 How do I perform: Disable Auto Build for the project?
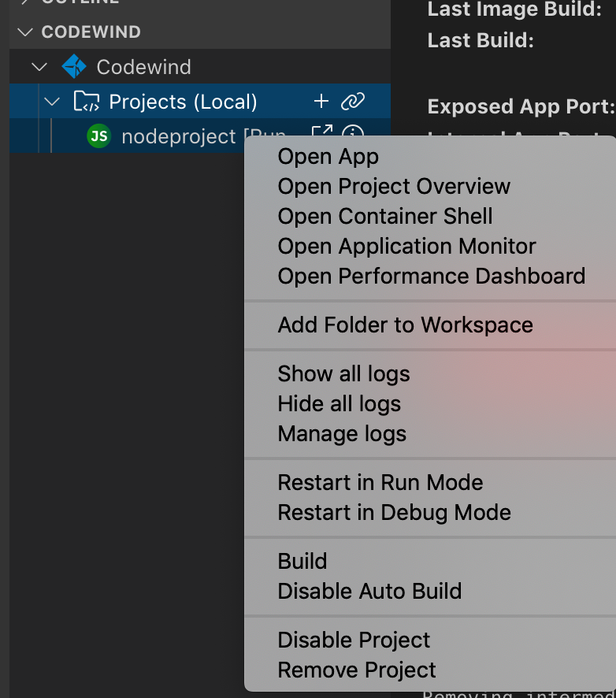(367, 591)
